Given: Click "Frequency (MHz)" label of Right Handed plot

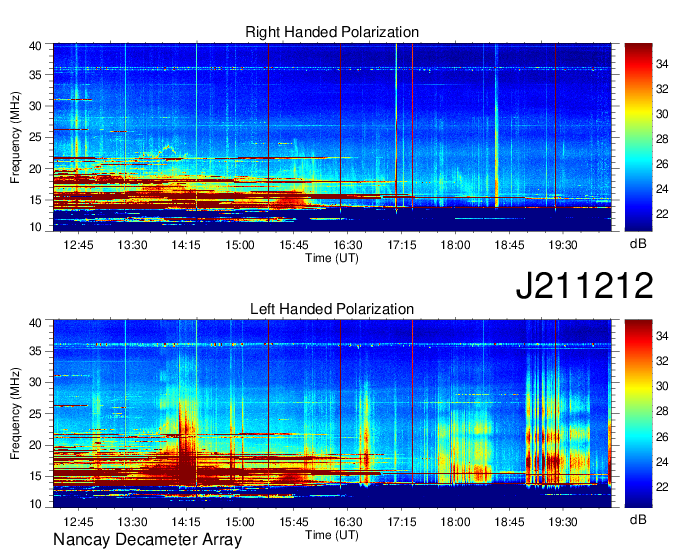Looking at the screenshot, I should point(15,137).
